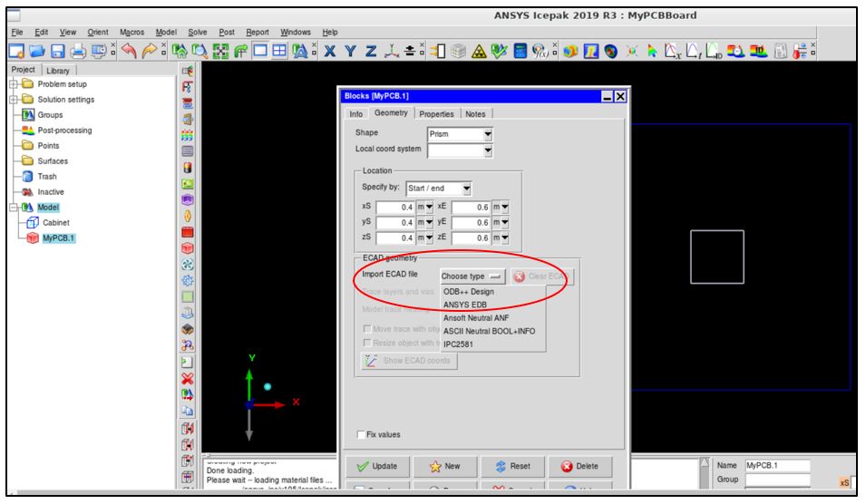This screenshot has height=504, width=866.
Task: Click the Zoom in magnifier icon
Action: (x=199, y=52)
